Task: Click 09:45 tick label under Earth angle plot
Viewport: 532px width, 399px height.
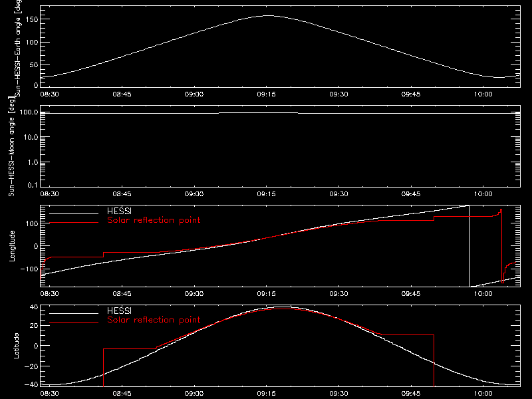Action: click(411, 94)
